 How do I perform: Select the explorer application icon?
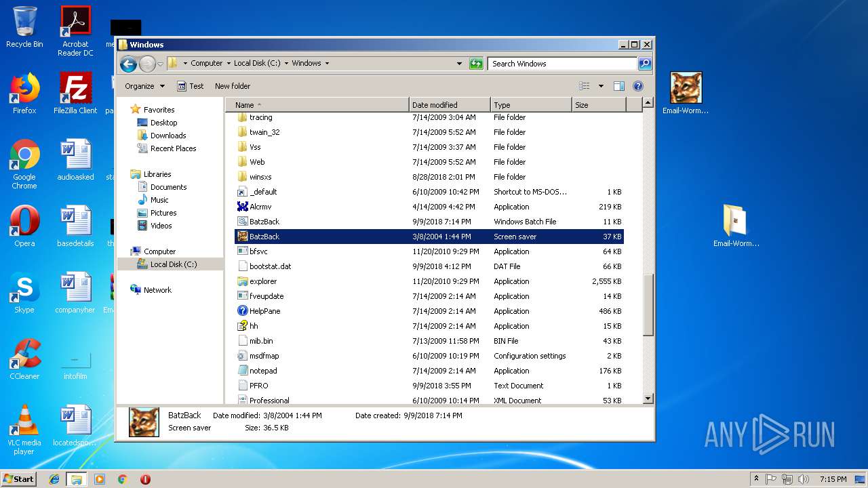[x=243, y=281]
